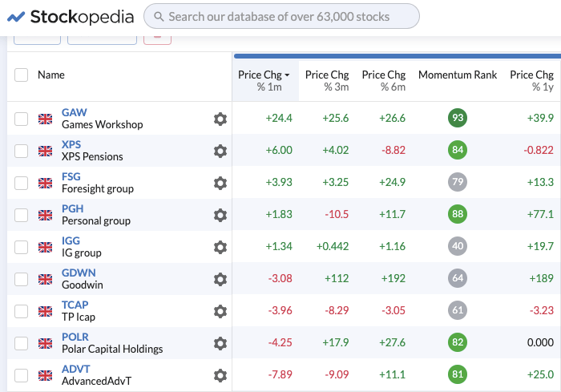Open the gear settings for XPS Pensions
Screen dimensions: 561x392
[x=220, y=151]
